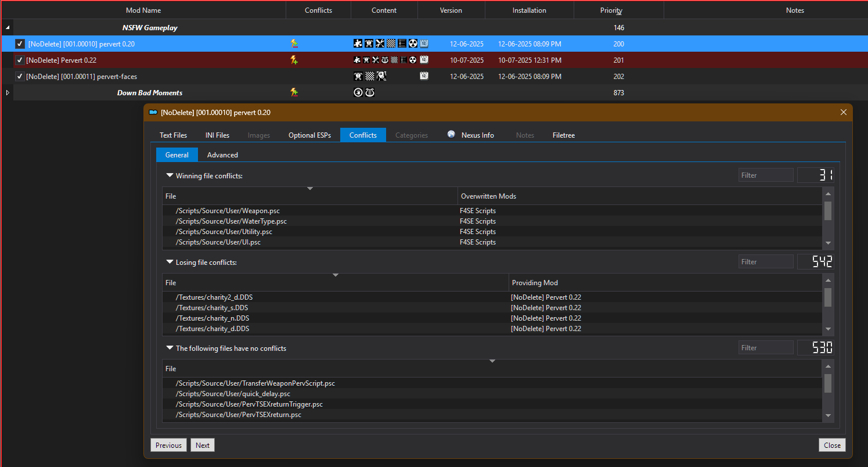This screenshot has width=868, height=467.
Task: Open the Text Files tab
Action: [x=173, y=135]
